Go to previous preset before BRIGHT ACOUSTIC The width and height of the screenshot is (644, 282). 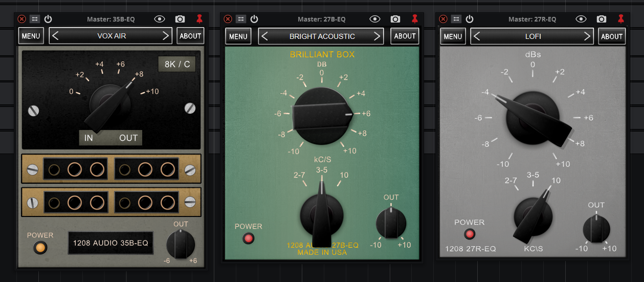[x=265, y=36]
